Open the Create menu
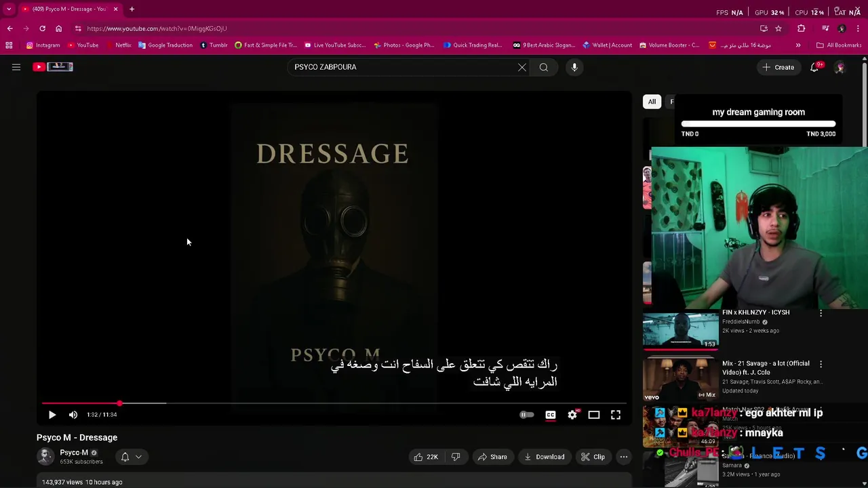This screenshot has height=488, width=868. pyautogui.click(x=778, y=67)
